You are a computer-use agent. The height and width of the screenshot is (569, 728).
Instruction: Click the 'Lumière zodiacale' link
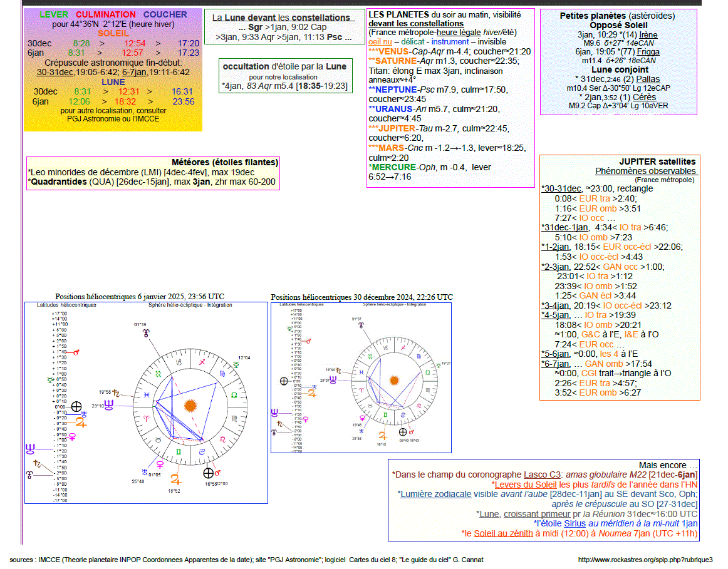(x=436, y=495)
